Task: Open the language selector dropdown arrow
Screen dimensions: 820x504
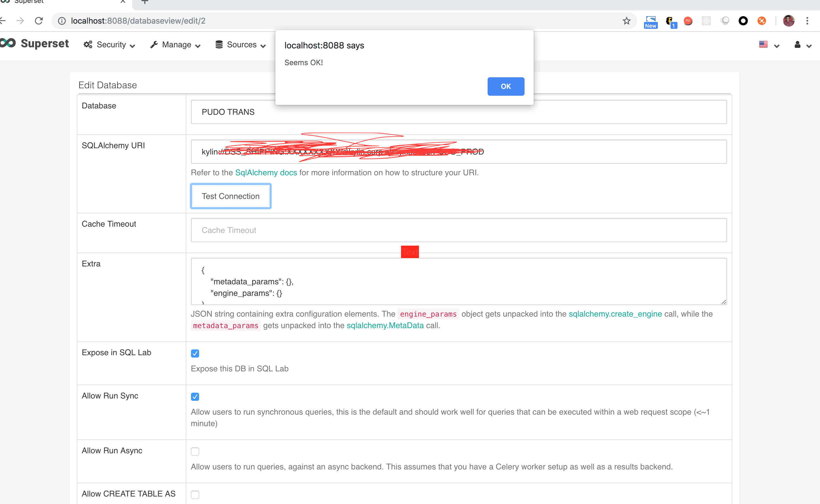Action: pyautogui.click(x=777, y=46)
